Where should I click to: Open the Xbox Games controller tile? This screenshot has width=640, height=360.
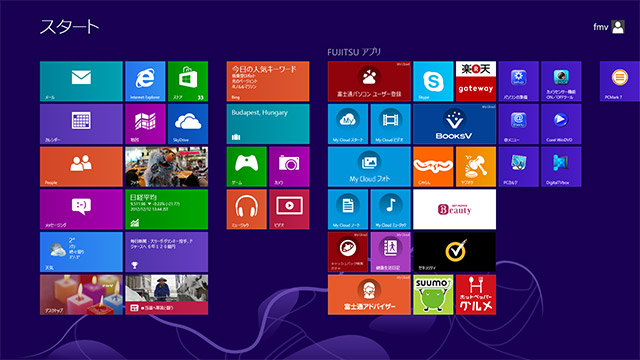[x=247, y=167]
